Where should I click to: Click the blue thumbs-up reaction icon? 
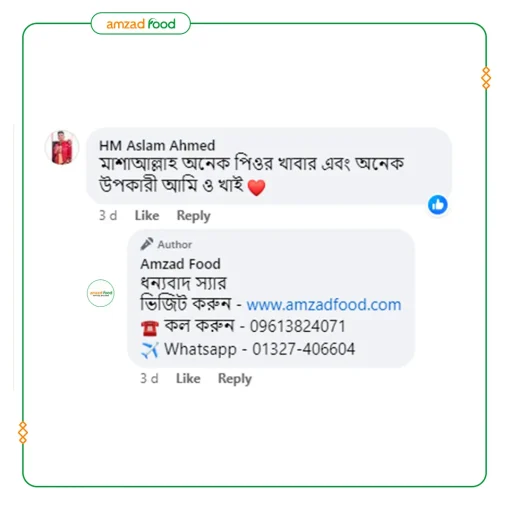point(437,205)
